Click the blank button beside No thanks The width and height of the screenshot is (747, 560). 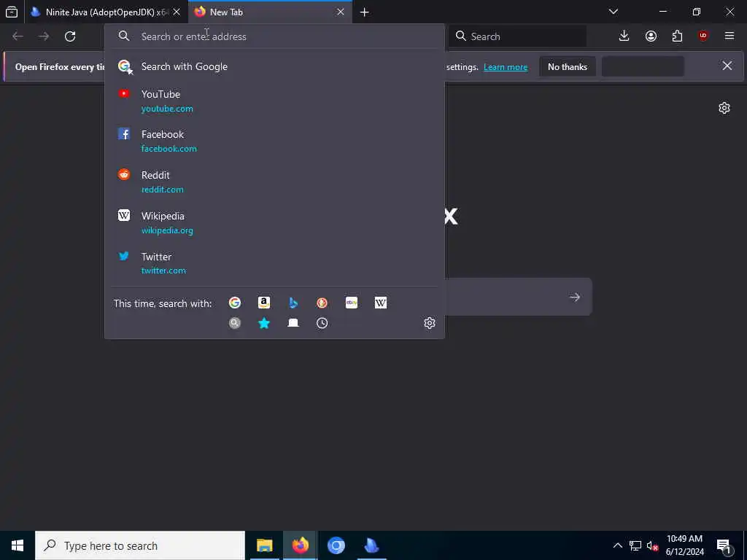pyautogui.click(x=643, y=66)
